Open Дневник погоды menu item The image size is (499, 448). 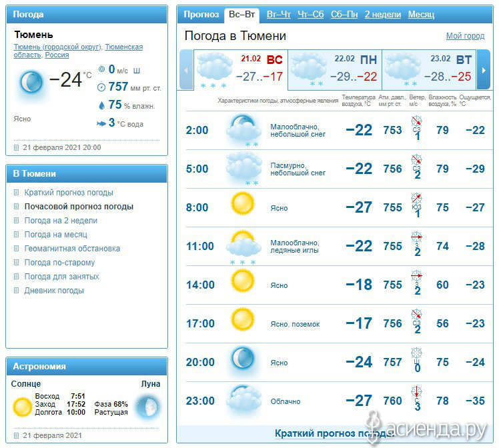[x=54, y=291]
